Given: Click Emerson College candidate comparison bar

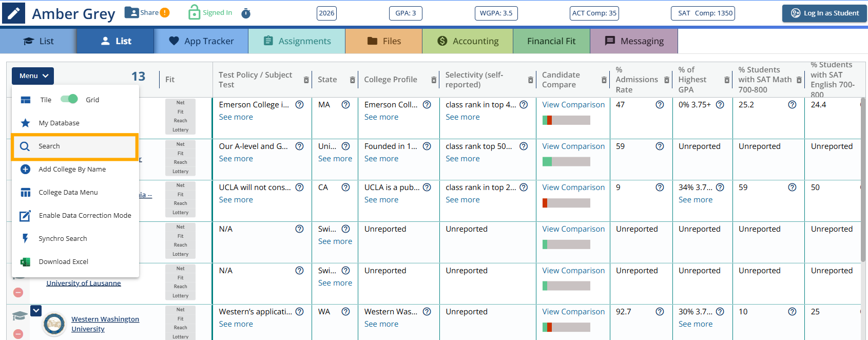Looking at the screenshot, I should [x=566, y=120].
